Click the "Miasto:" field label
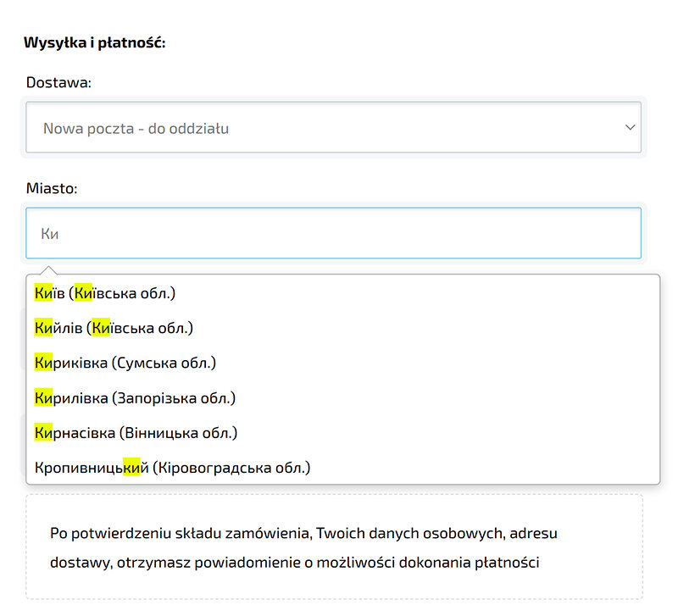Screen dimensions: 678x616 point(52,188)
